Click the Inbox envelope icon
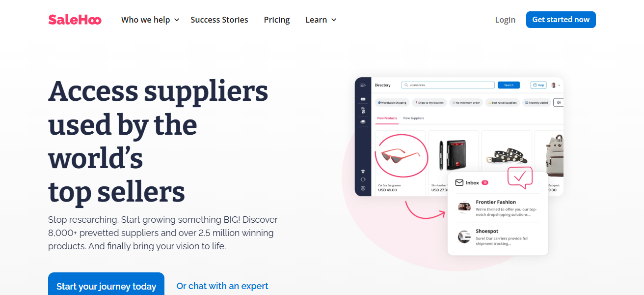Screen dimensions: 644x295 click(x=459, y=182)
